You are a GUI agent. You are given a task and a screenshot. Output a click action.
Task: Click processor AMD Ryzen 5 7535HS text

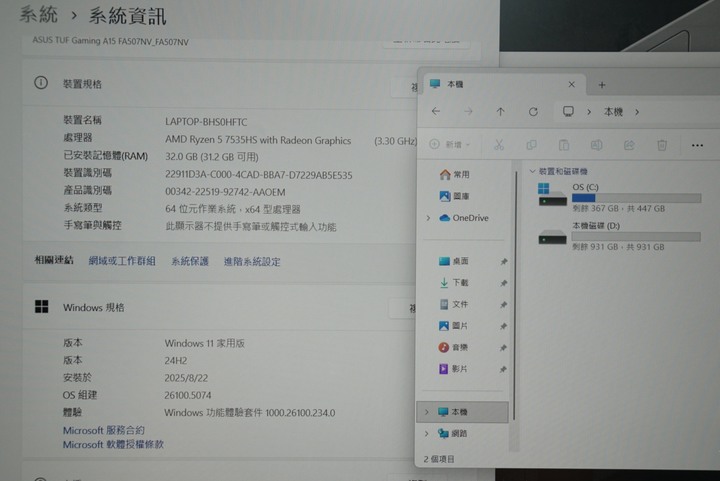(258, 140)
